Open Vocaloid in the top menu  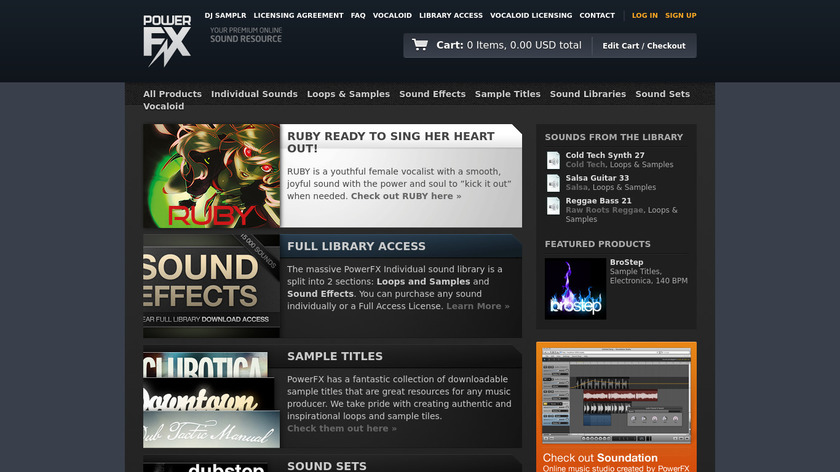pyautogui.click(x=392, y=16)
